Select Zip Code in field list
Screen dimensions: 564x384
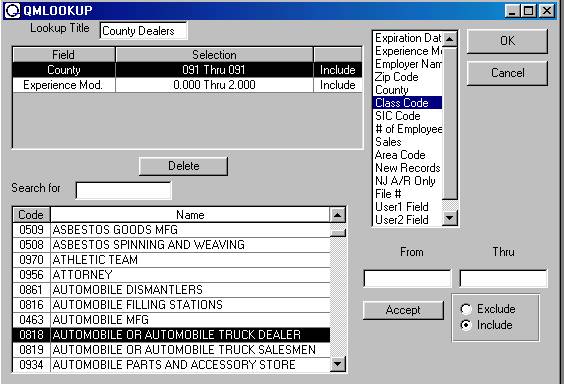[408, 77]
